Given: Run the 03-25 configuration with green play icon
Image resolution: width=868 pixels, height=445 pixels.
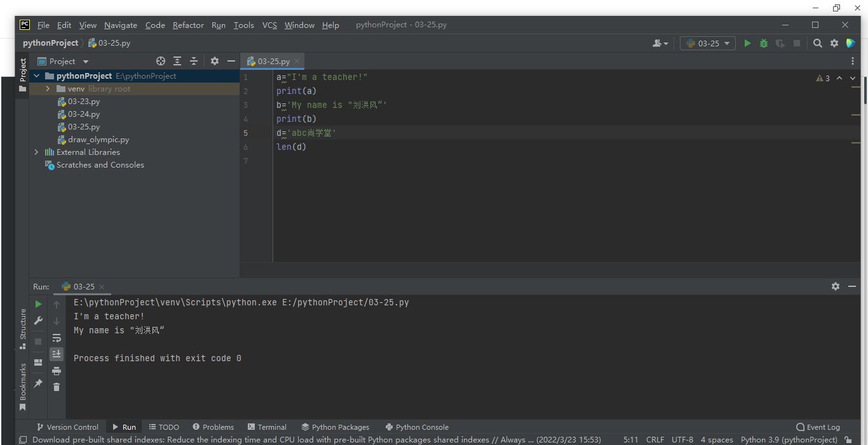Looking at the screenshot, I should 747,43.
